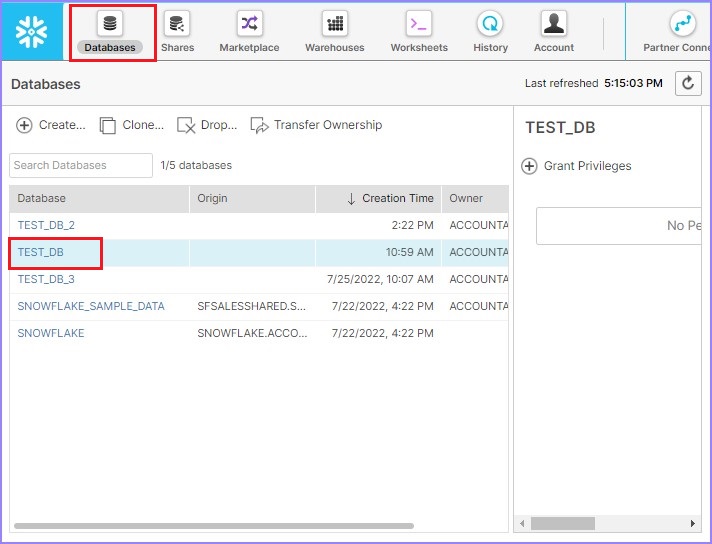Click the SNOWFLAKE.ACCO... origin cell
The image size is (712, 544).
click(x=252, y=333)
